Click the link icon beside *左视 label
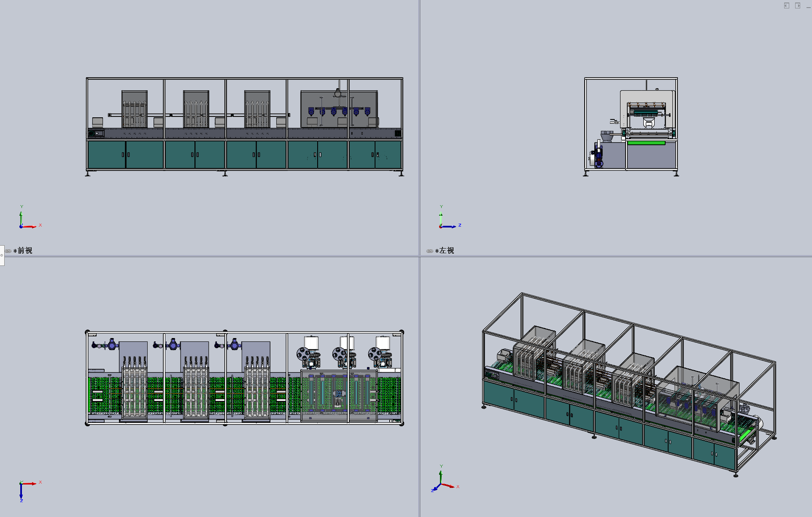This screenshot has height=517, width=812. click(430, 251)
